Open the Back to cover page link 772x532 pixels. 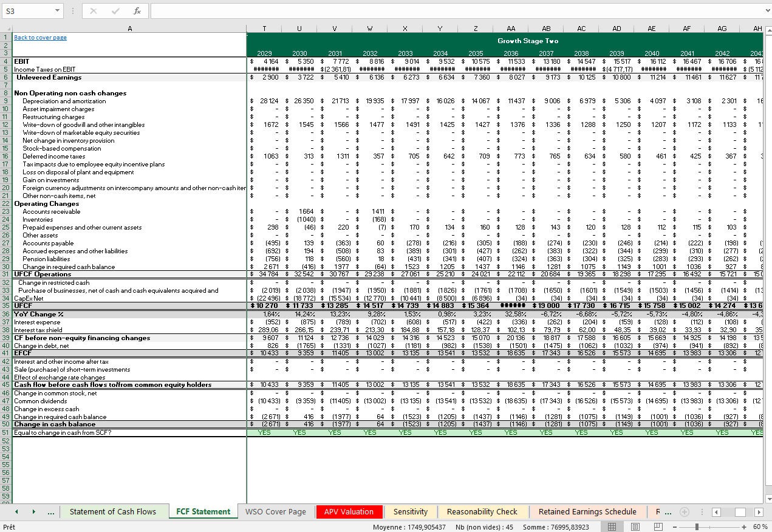(40, 38)
